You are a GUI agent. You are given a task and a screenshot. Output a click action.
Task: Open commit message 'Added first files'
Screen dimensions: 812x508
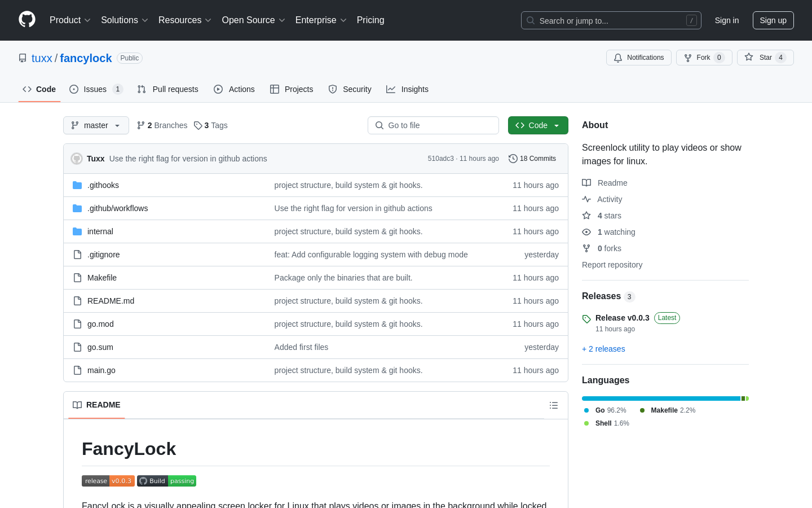click(x=301, y=347)
